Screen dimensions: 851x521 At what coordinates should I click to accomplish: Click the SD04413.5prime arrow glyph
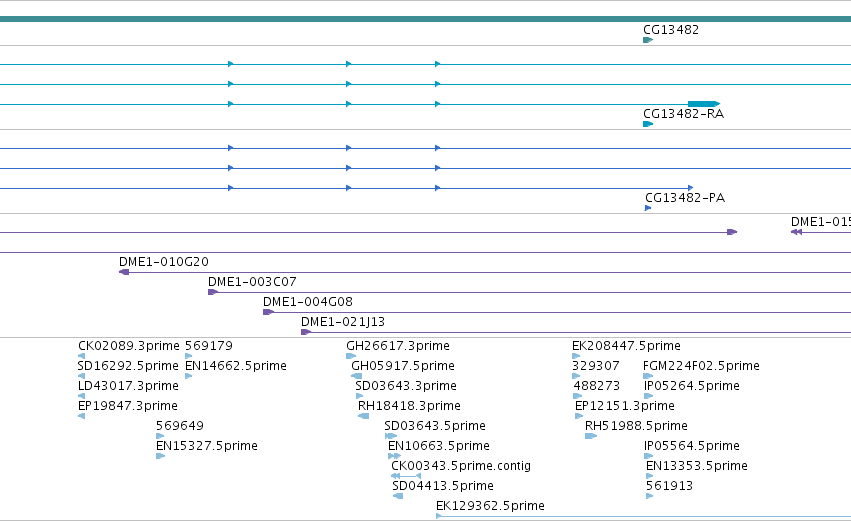pos(398,496)
